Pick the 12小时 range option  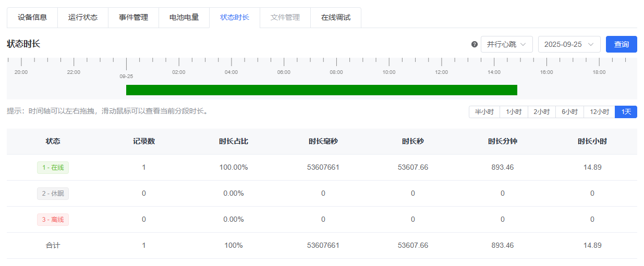(x=599, y=112)
